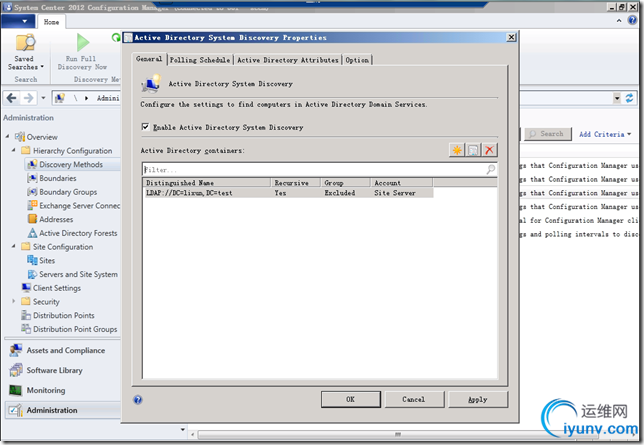Expand the Security folder
The height and width of the screenshot is (445, 644).
(14, 301)
